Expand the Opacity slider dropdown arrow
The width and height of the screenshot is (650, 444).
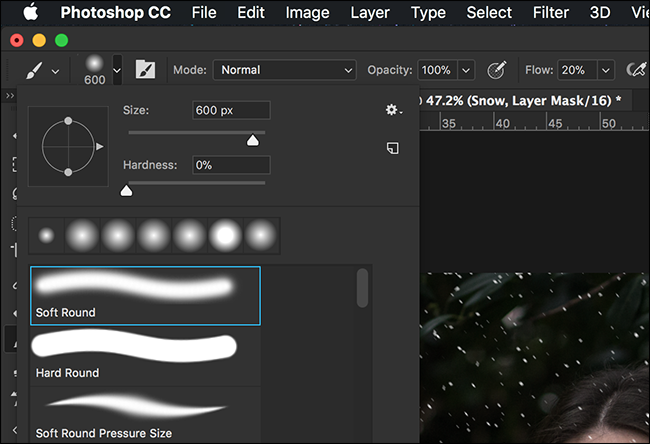coord(466,70)
